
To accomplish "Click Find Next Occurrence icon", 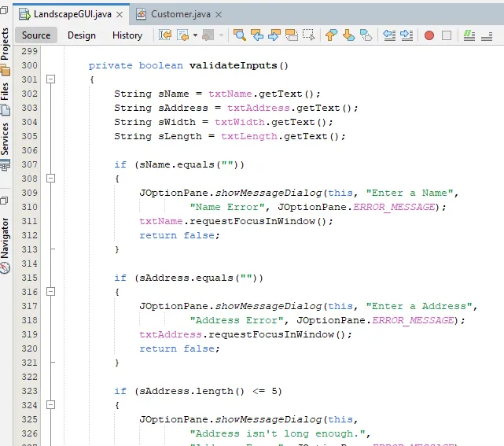I will [x=274, y=35].
